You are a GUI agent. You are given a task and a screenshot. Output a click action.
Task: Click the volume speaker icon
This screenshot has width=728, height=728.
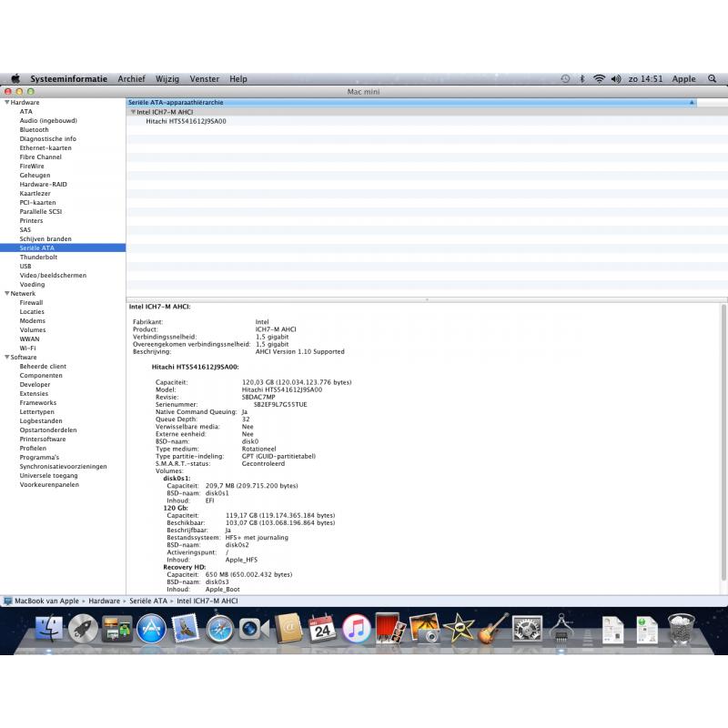[x=616, y=79]
